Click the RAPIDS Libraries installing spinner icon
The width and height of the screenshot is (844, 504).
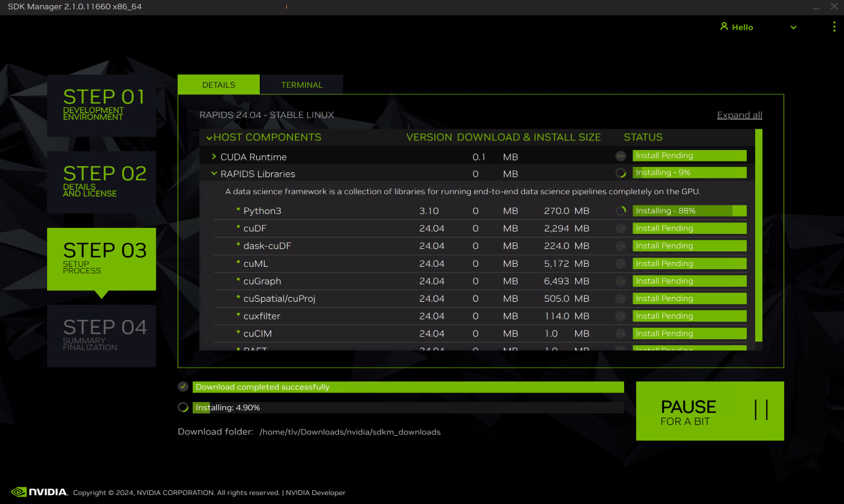(620, 173)
